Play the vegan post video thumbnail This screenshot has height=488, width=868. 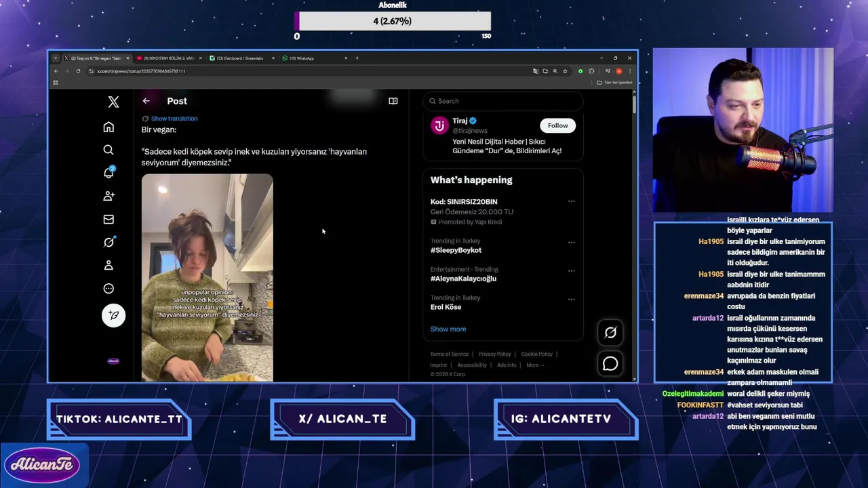click(208, 277)
